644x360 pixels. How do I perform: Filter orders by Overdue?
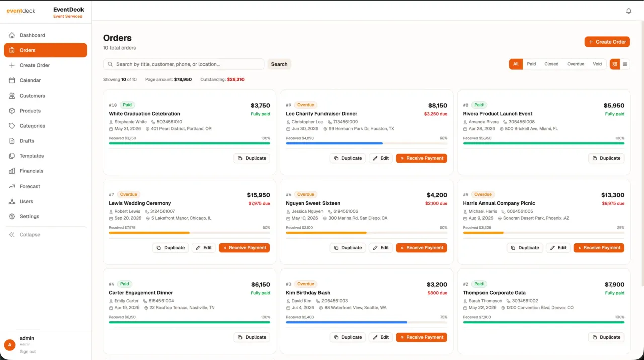point(576,64)
